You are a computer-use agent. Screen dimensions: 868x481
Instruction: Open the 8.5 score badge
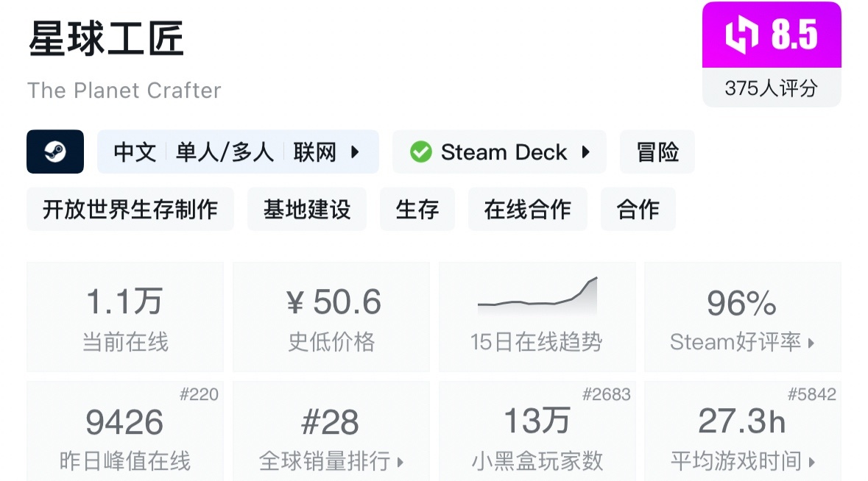(x=771, y=35)
